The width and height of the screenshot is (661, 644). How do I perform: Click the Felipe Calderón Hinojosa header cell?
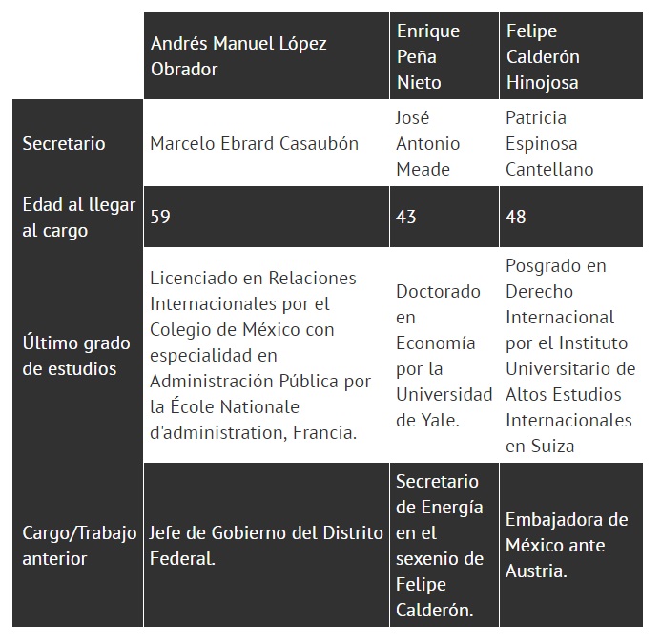(571, 56)
